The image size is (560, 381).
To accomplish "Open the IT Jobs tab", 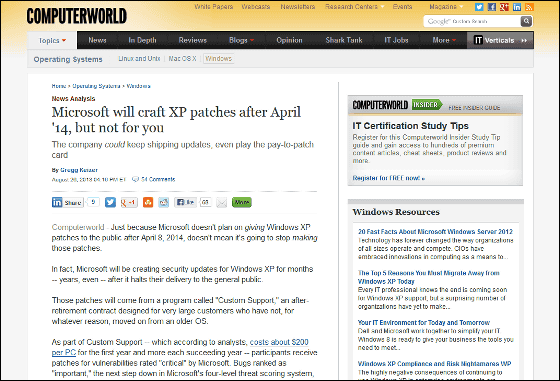I will point(396,40).
